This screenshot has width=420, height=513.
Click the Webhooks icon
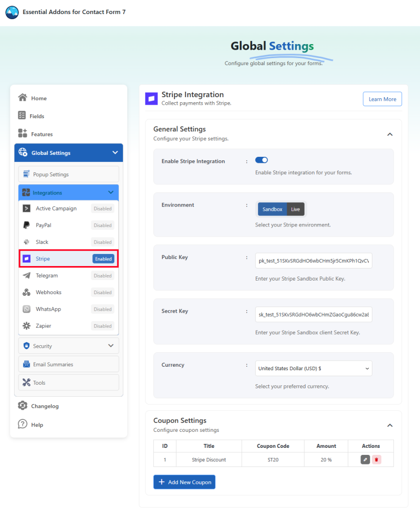point(27,292)
